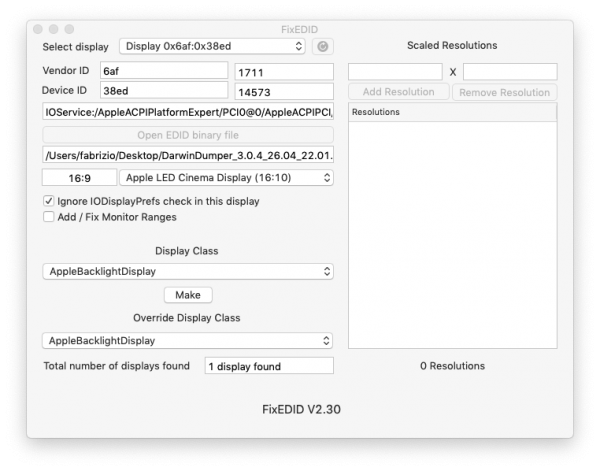The height and width of the screenshot is (471, 600).
Task: Click the 16:9 aspect ratio field
Action: tap(80, 178)
